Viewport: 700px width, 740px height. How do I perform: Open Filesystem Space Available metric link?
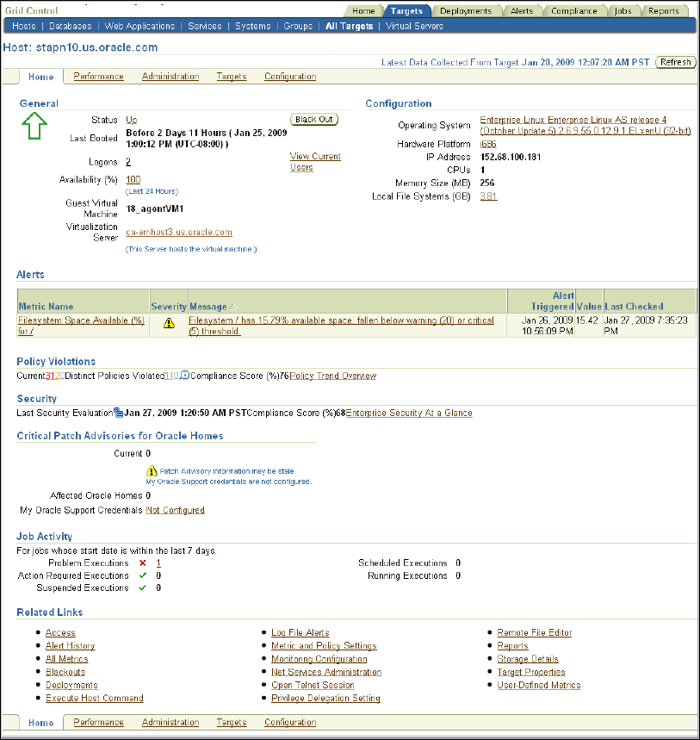click(x=81, y=326)
